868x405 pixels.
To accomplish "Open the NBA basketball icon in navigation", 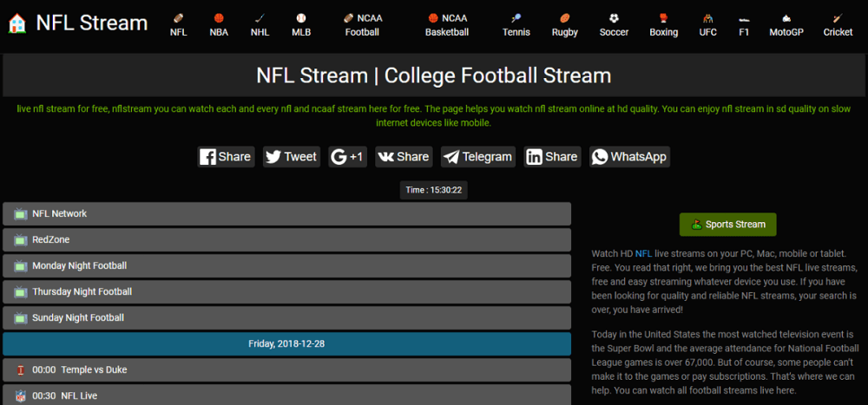I will [219, 17].
